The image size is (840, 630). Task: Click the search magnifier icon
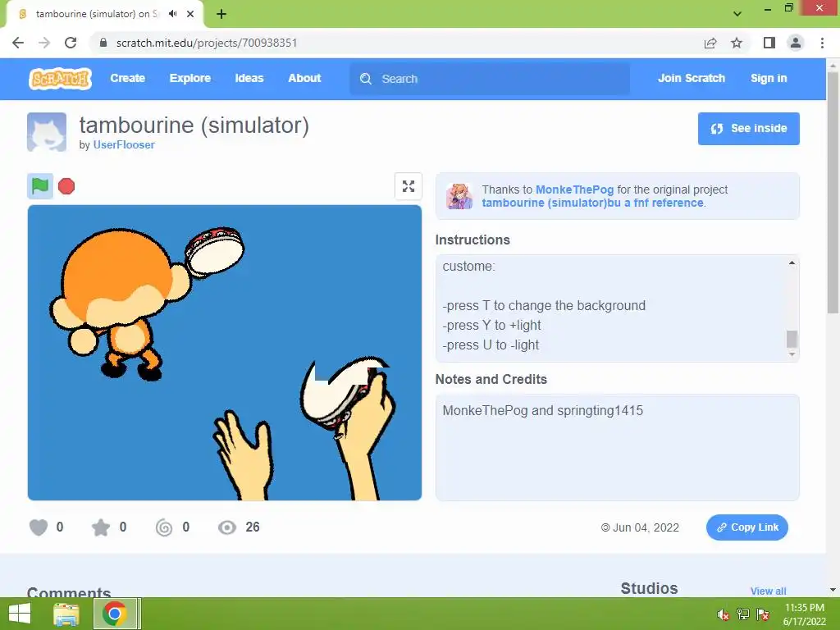coord(366,79)
